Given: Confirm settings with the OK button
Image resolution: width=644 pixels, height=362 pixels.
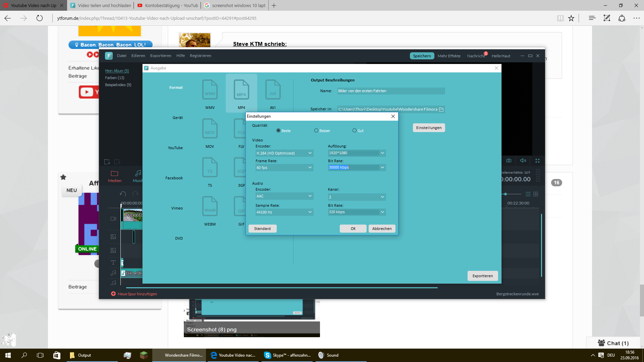Looking at the screenshot, I should 353,229.
